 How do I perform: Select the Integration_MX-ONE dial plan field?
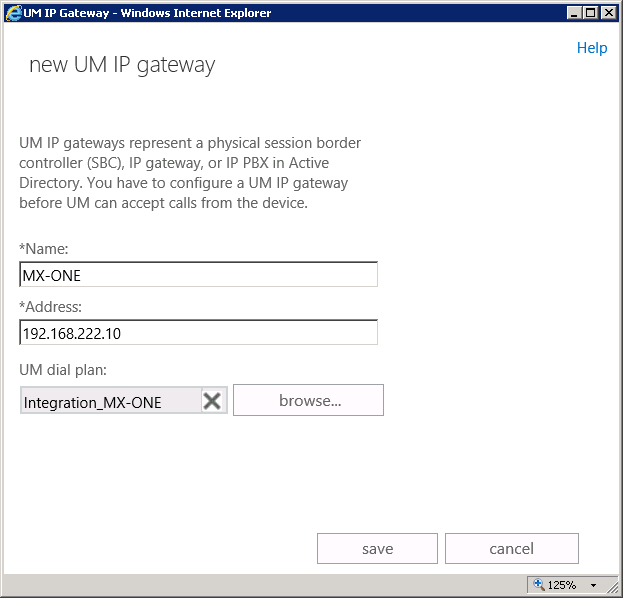click(110, 402)
